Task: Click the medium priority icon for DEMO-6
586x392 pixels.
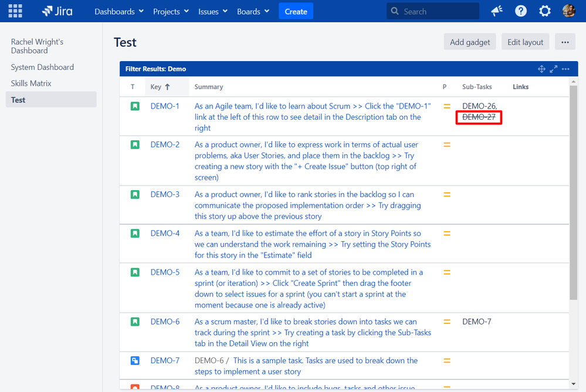Action: tap(446, 322)
